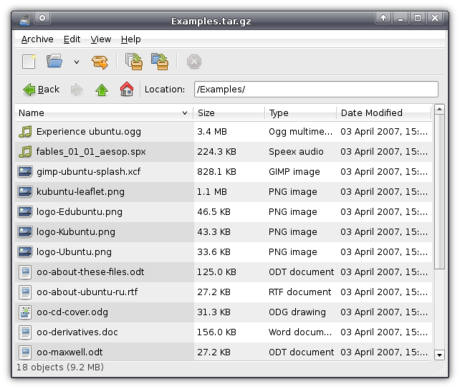This screenshot has height=389, width=460.
Task: Click the 156.0 KB size cell
Action: [x=217, y=332]
